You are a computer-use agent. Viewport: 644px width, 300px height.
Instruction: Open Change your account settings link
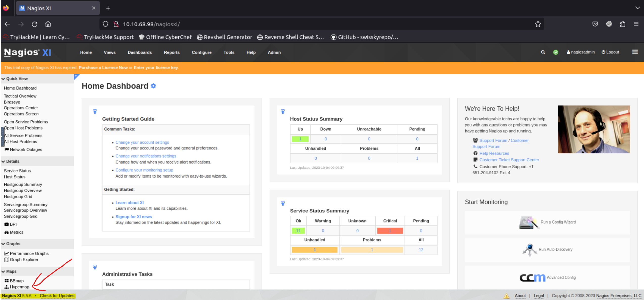coord(142,142)
